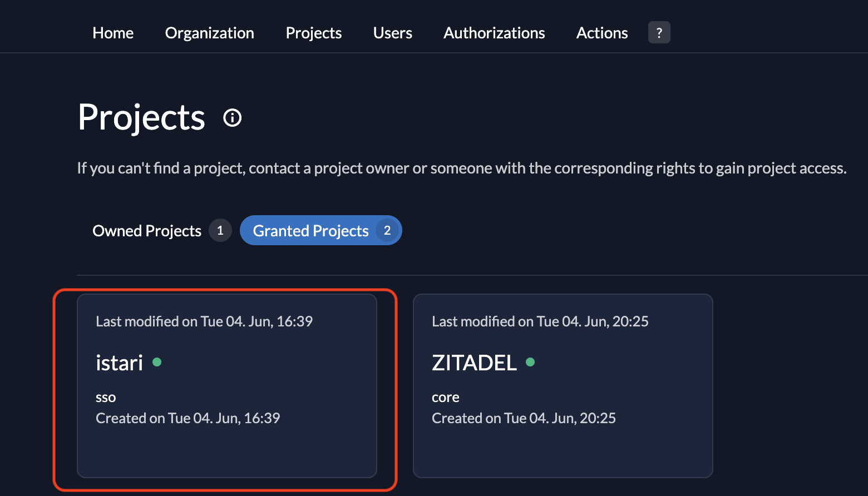Go to the Actions section
The height and width of the screenshot is (496, 868).
point(602,33)
